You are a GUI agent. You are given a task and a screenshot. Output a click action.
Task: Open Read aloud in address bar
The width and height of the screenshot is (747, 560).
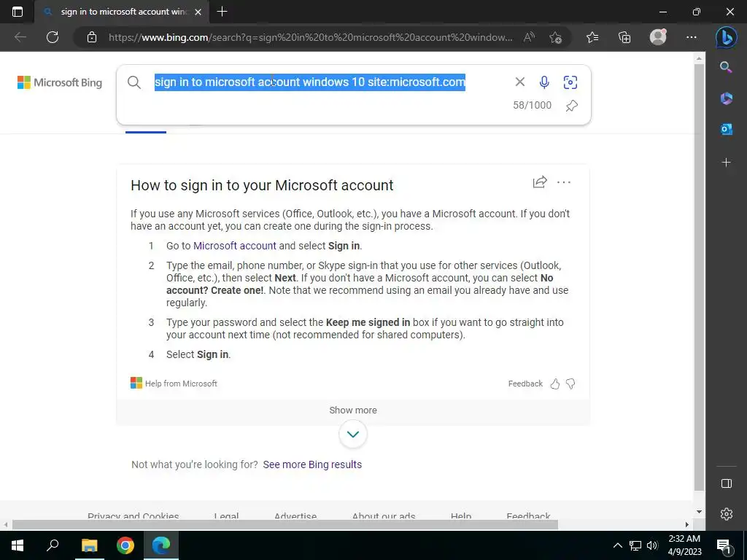[x=529, y=37]
